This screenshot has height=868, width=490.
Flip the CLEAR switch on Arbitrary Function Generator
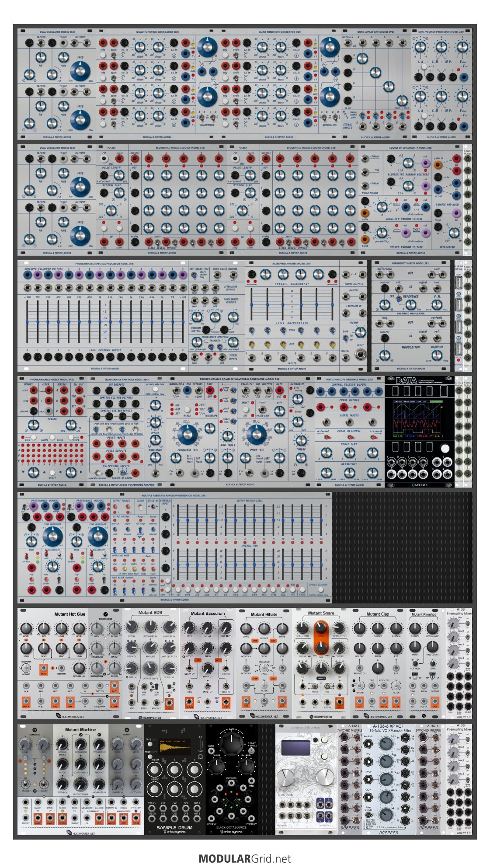tap(140, 508)
